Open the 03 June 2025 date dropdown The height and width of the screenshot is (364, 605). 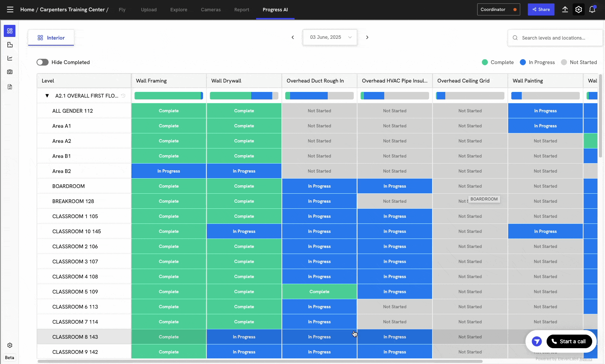330,37
